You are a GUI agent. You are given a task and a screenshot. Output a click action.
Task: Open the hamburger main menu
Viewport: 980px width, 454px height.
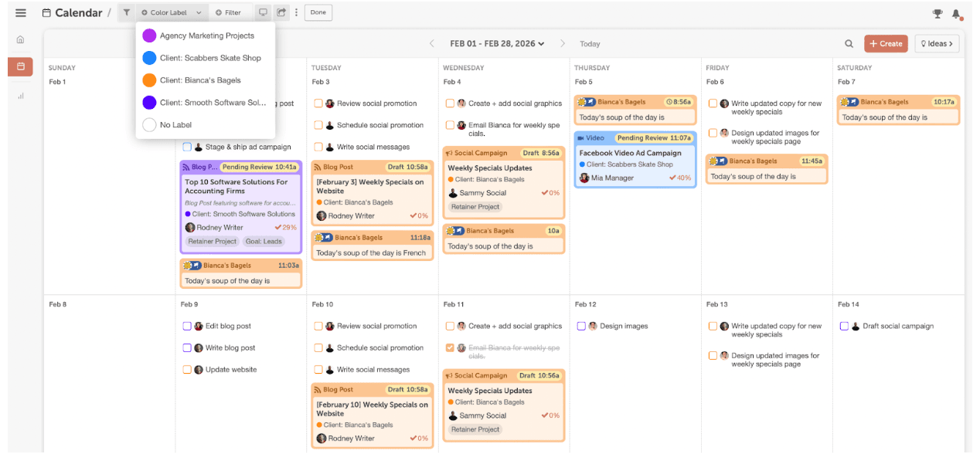[x=21, y=13]
